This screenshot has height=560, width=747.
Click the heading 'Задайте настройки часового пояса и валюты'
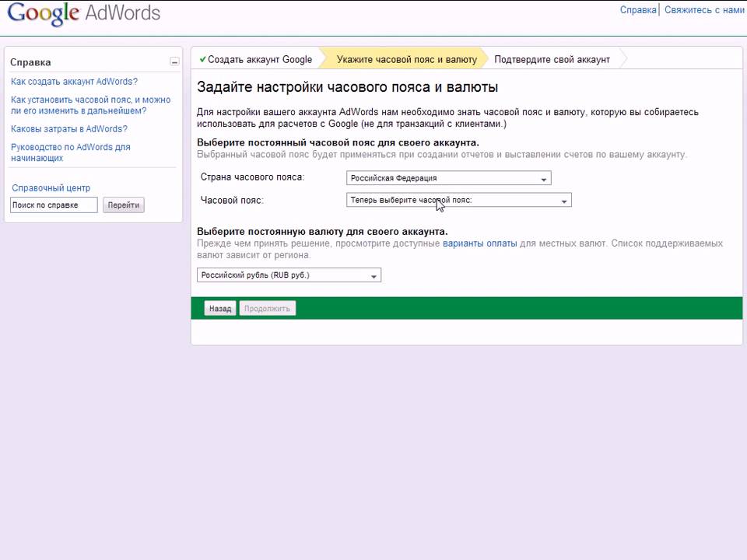click(347, 88)
